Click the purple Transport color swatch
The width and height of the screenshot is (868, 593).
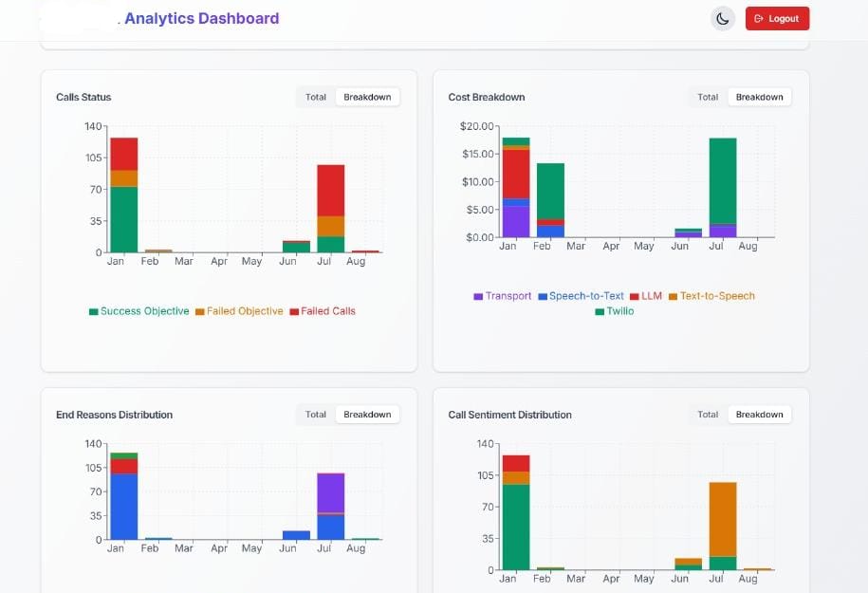point(477,296)
